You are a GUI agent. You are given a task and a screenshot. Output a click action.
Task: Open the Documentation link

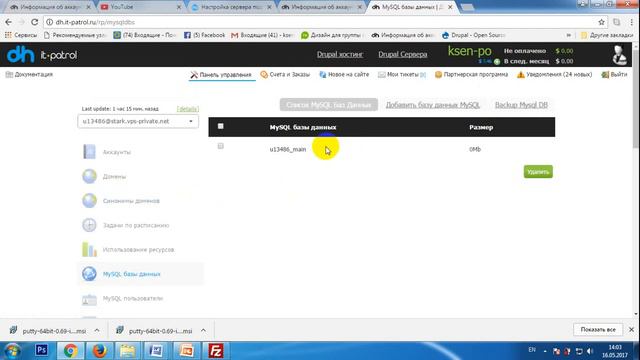[29, 74]
